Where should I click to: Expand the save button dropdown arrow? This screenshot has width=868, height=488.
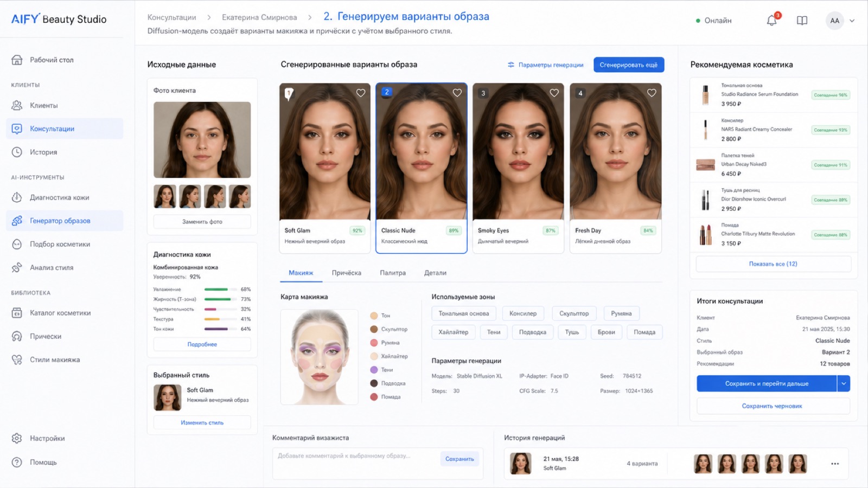(844, 383)
